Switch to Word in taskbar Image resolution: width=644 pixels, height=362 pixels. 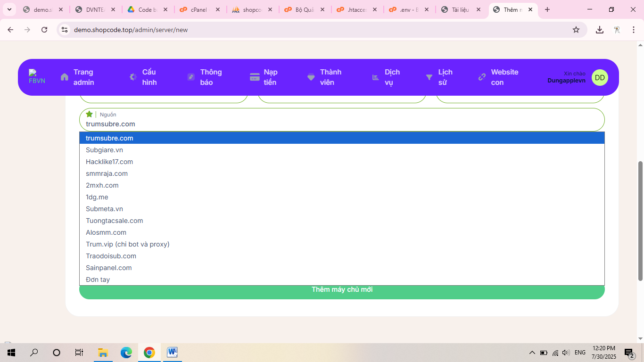tap(172, 352)
